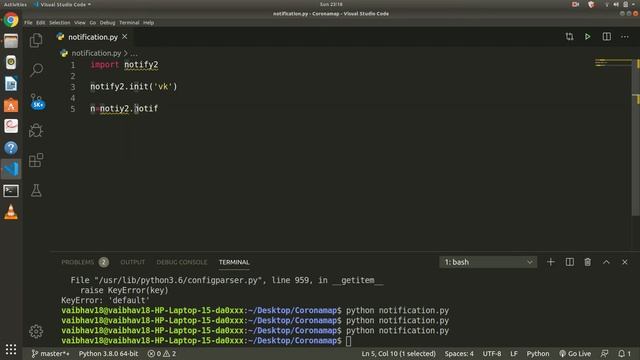
Task: Open the Debug menu
Action: [107, 22]
